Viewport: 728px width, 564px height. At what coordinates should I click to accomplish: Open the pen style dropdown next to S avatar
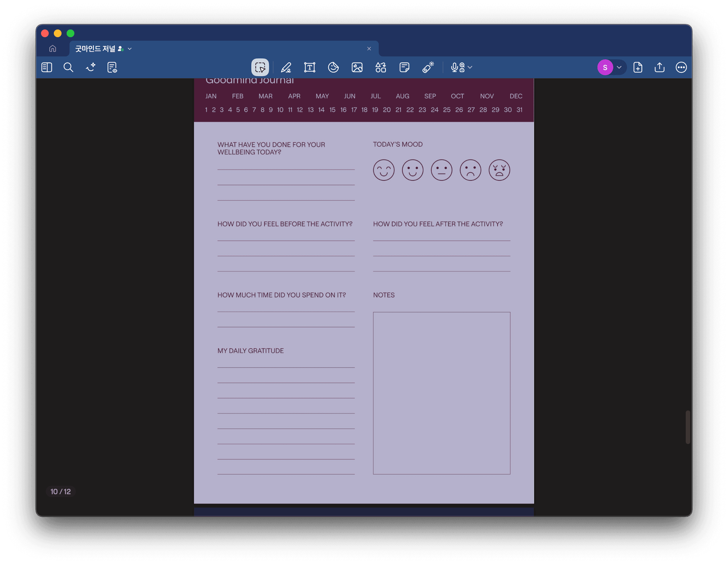(x=619, y=67)
